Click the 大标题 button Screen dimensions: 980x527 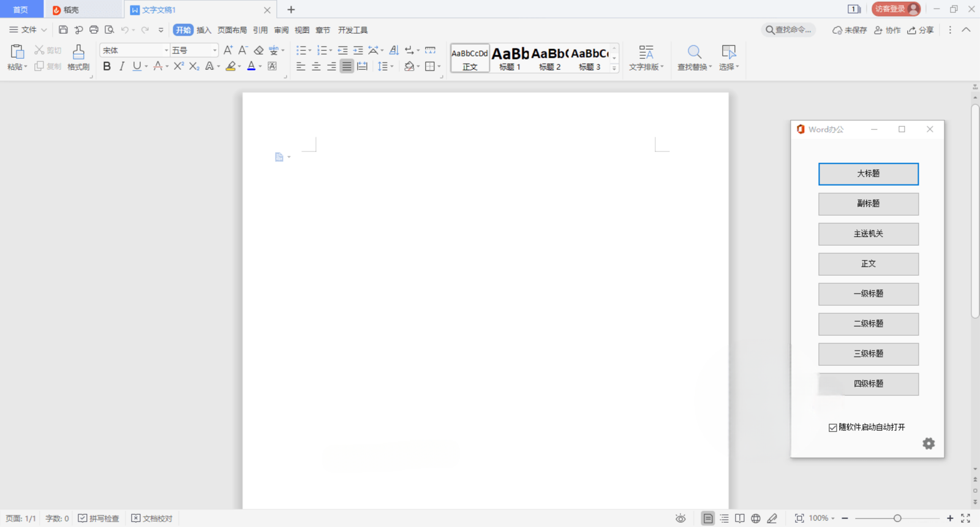pyautogui.click(x=868, y=174)
